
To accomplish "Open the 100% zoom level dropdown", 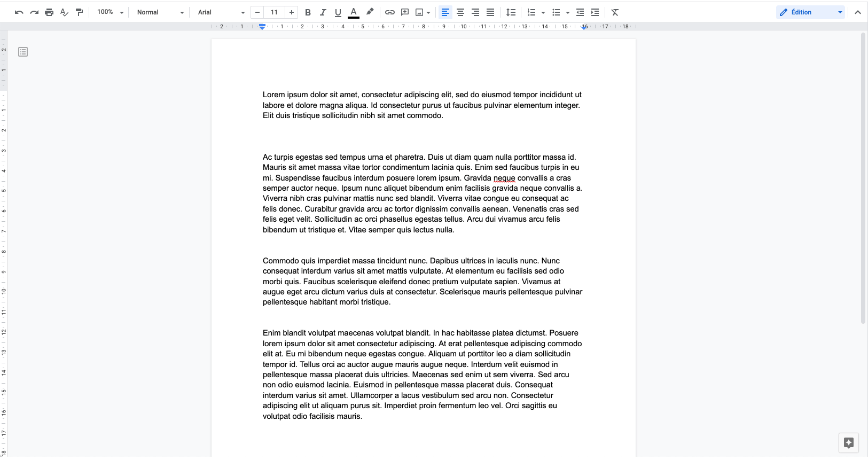I will pyautogui.click(x=110, y=12).
